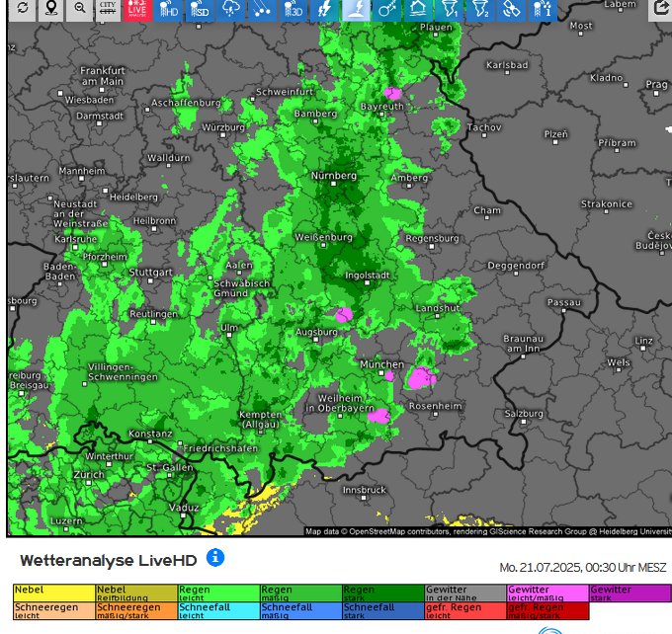Select the satellite layer icon
Screen dimensions: 672x634
(510, 10)
